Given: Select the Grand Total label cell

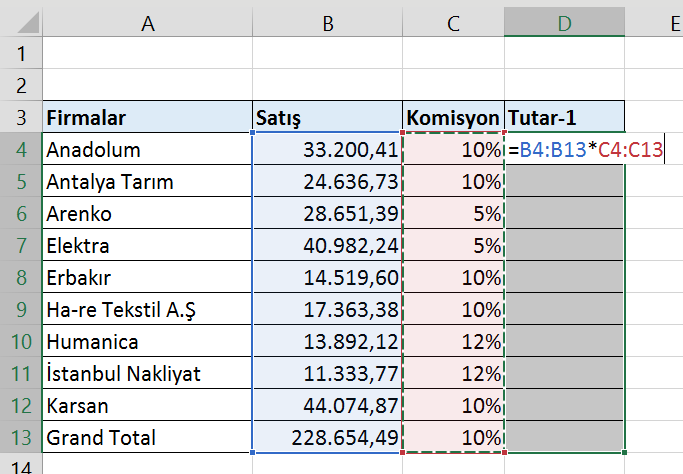Looking at the screenshot, I should click(146, 437).
